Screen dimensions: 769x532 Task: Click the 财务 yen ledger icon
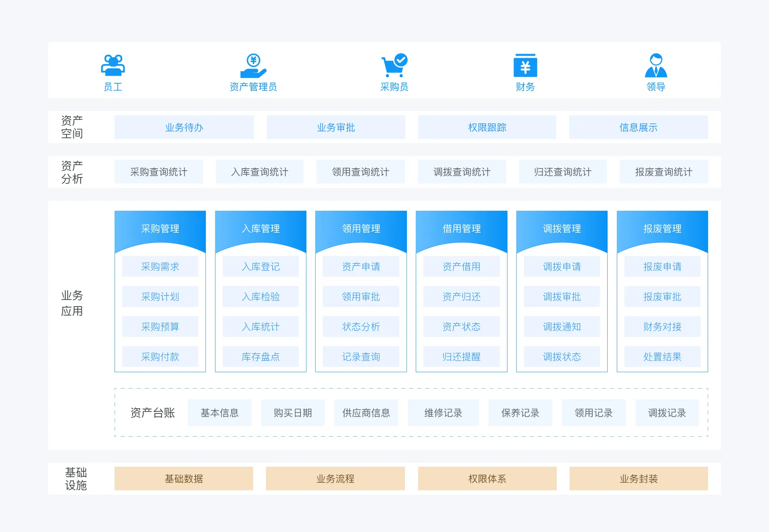click(x=525, y=66)
